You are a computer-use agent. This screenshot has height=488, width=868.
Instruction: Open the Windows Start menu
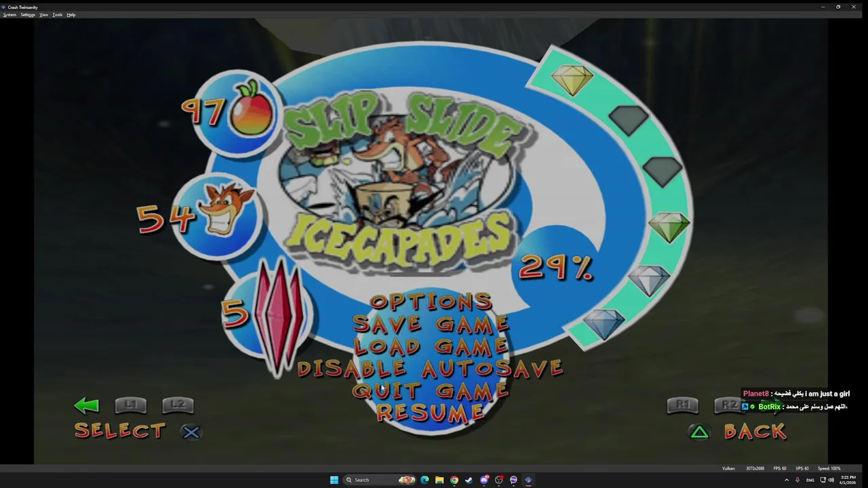334,480
